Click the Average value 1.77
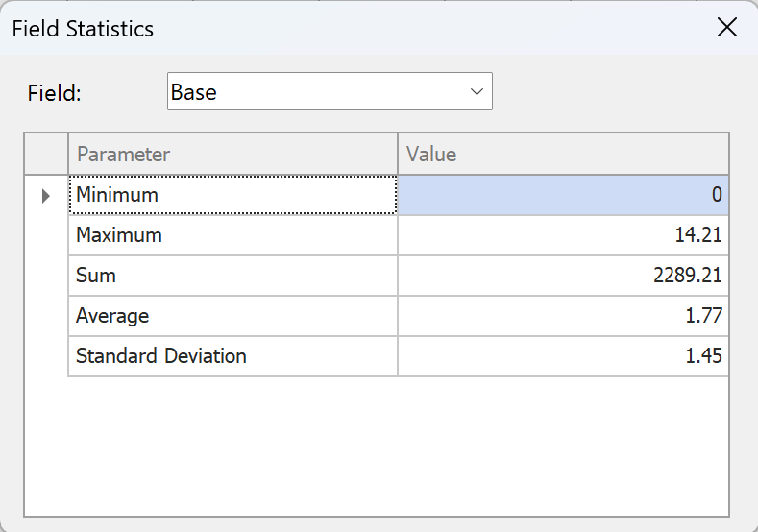The height and width of the screenshot is (532, 758). (563, 316)
